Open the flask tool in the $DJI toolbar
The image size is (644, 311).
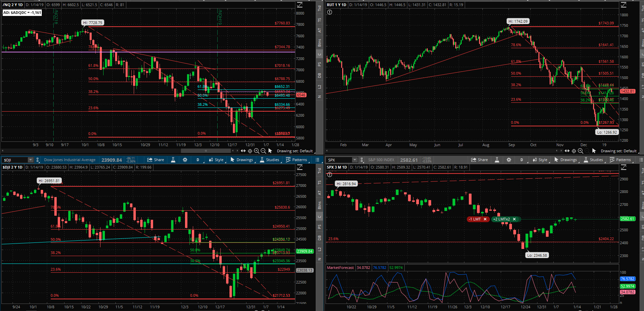click(x=173, y=160)
